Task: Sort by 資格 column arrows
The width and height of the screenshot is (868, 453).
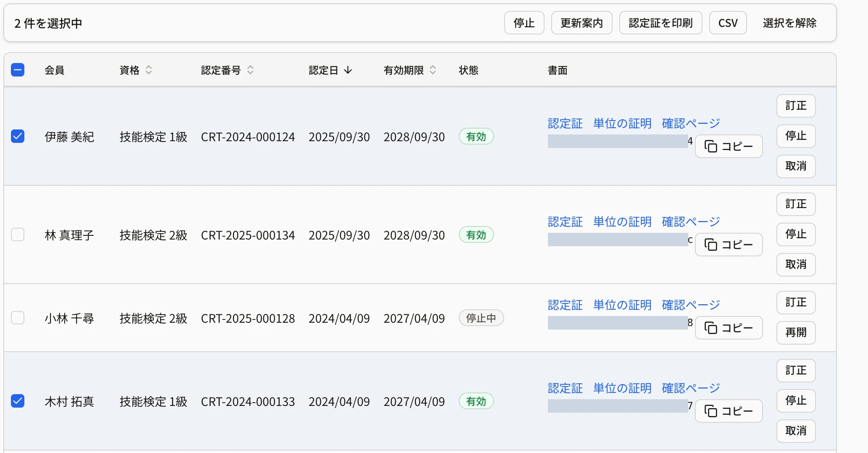Action: click(149, 70)
